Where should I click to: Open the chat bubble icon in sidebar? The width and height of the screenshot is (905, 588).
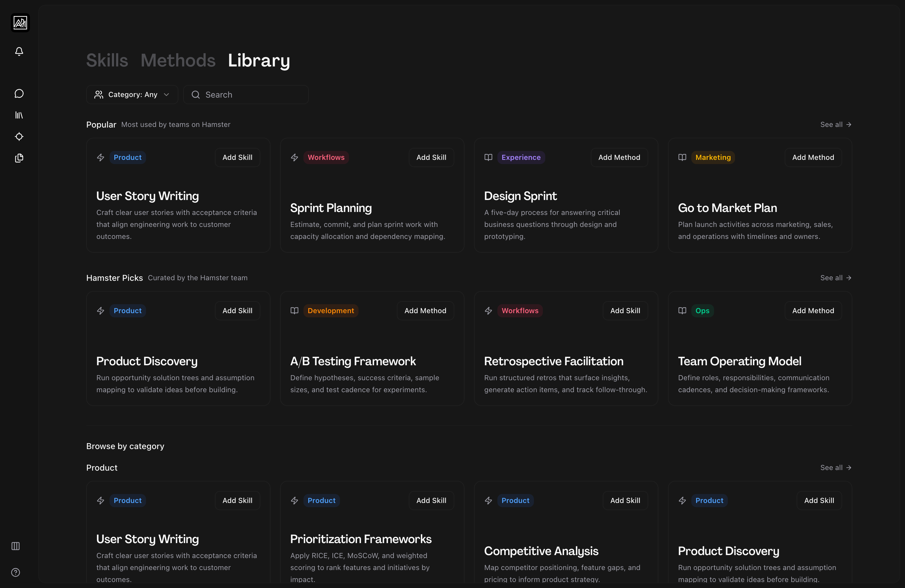(x=19, y=94)
